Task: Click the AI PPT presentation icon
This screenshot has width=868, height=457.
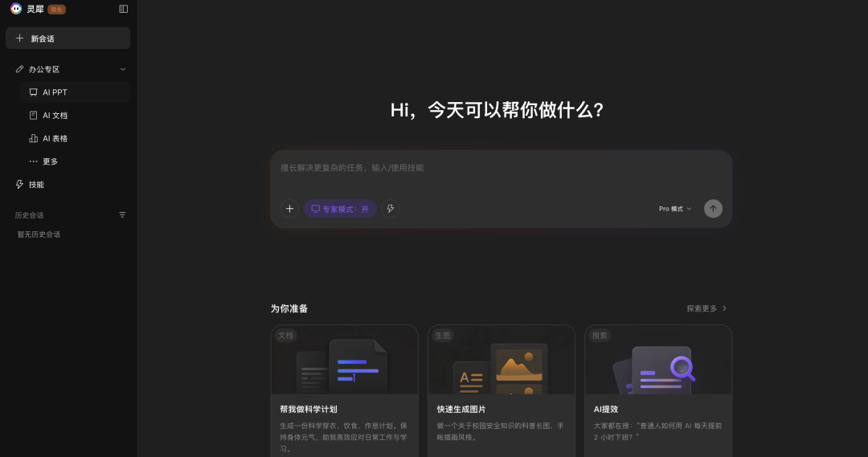Action: click(33, 92)
